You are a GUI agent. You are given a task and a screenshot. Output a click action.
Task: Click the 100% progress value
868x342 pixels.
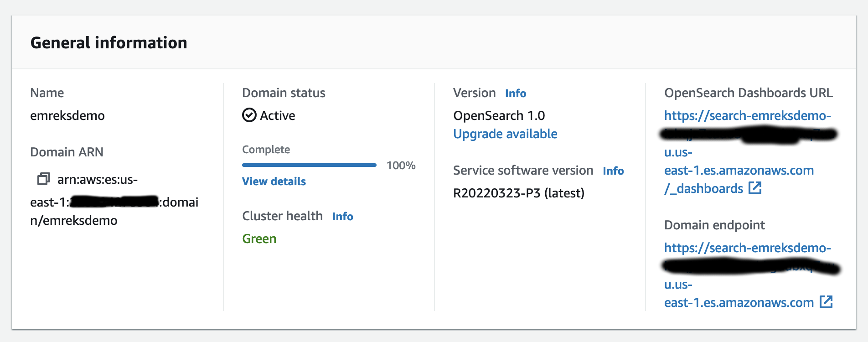click(401, 166)
